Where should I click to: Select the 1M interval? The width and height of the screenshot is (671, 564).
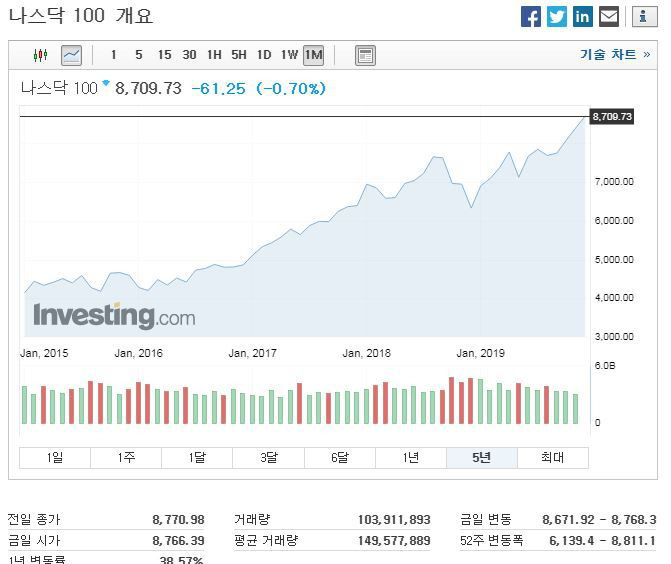pos(313,55)
